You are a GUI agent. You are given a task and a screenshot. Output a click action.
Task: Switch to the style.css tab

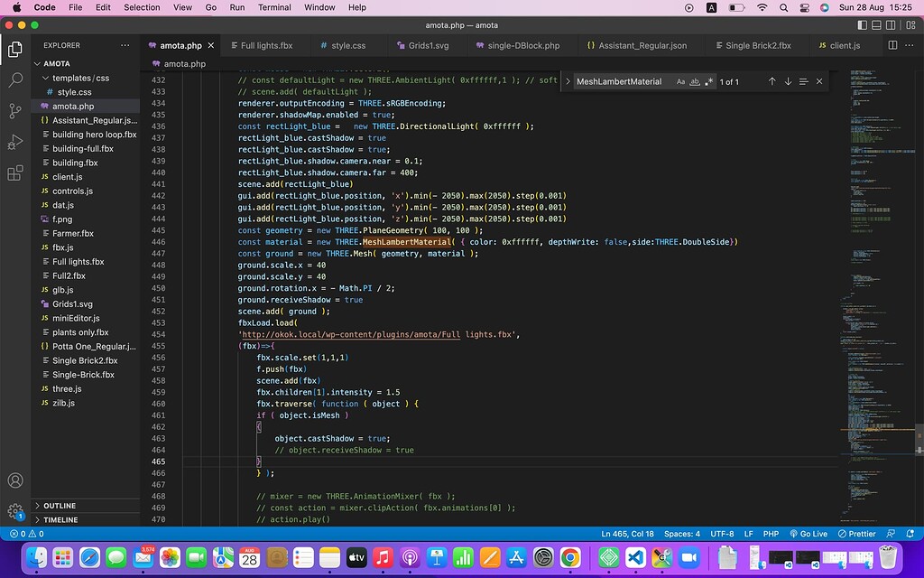pyautogui.click(x=347, y=45)
